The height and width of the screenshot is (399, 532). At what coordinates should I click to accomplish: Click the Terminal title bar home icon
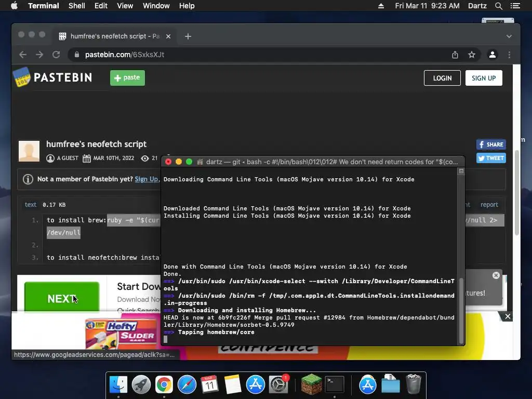click(200, 162)
